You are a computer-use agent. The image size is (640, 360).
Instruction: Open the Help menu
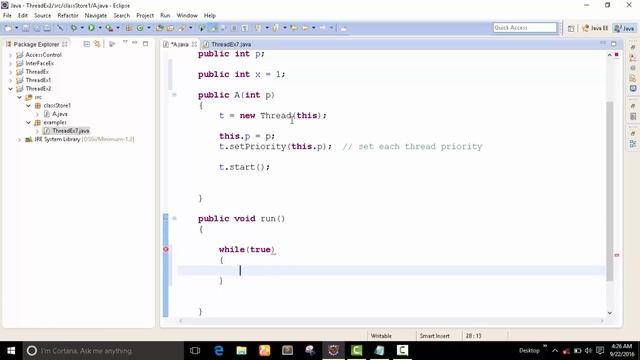click(x=210, y=16)
